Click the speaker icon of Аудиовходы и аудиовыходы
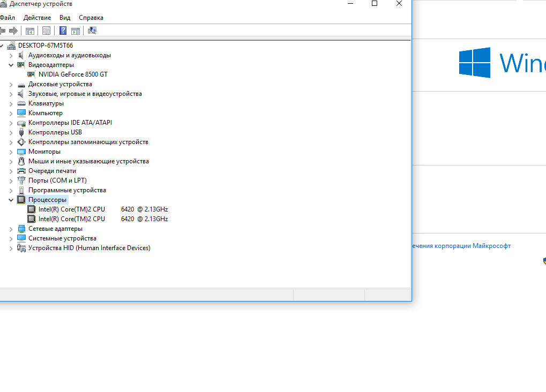Screen dimensions: 546x392 [x=21, y=55]
